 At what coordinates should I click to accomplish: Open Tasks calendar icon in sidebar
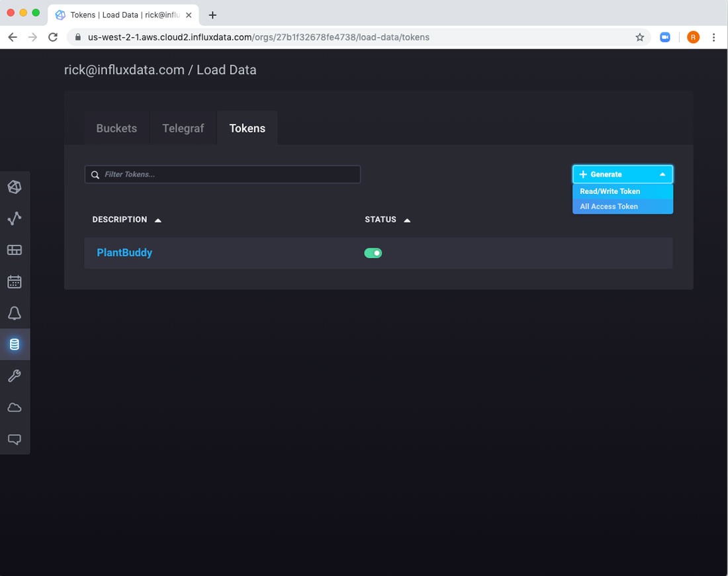click(x=15, y=282)
